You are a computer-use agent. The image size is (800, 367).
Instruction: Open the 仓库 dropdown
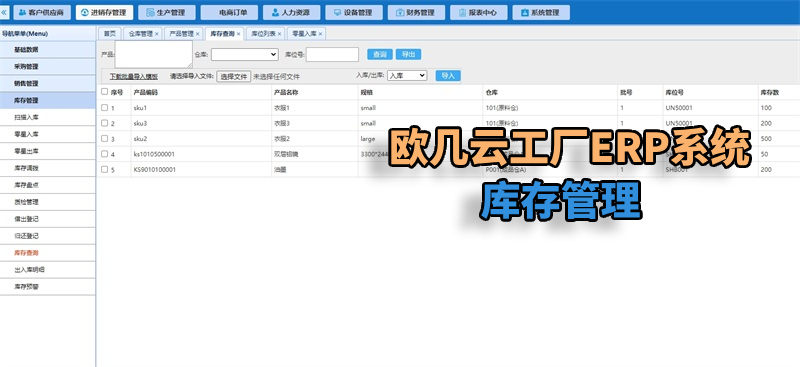244,54
